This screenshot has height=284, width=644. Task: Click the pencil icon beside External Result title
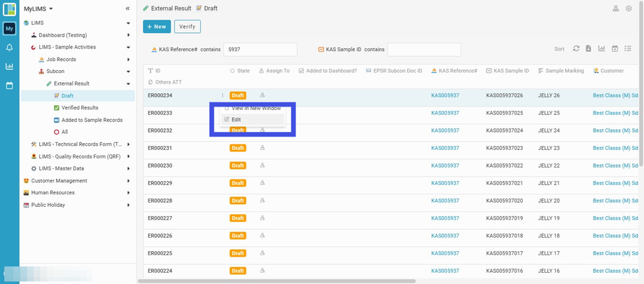146,8
